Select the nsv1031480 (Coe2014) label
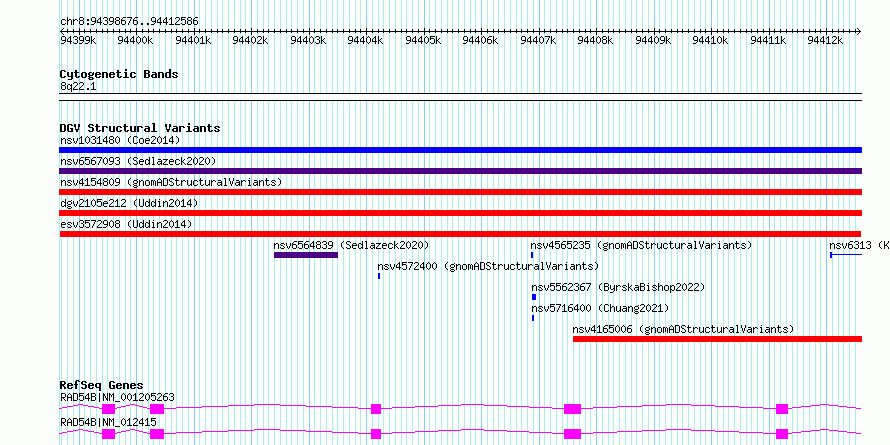Viewport: 890px width, 445px height. coord(120,140)
